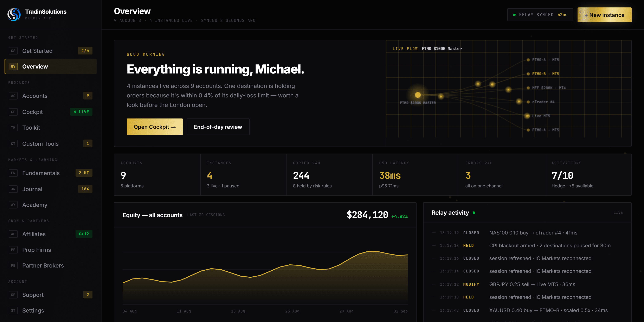The height and width of the screenshot is (322, 644).
Task: Open the Get Started menu item
Action: pyautogui.click(x=51, y=51)
